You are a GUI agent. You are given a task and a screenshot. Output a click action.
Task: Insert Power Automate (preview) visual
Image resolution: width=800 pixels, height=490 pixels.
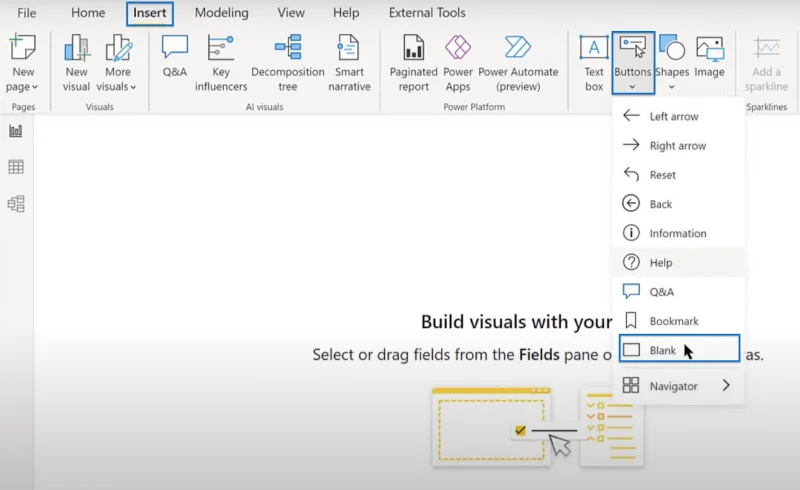click(x=518, y=63)
